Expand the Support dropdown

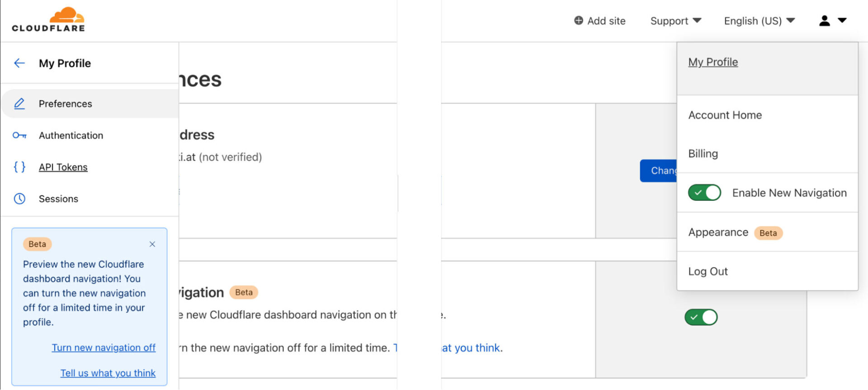676,21
